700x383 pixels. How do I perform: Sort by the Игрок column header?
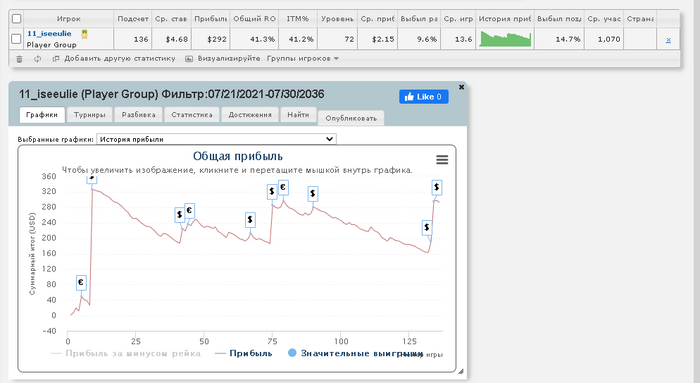[69, 19]
